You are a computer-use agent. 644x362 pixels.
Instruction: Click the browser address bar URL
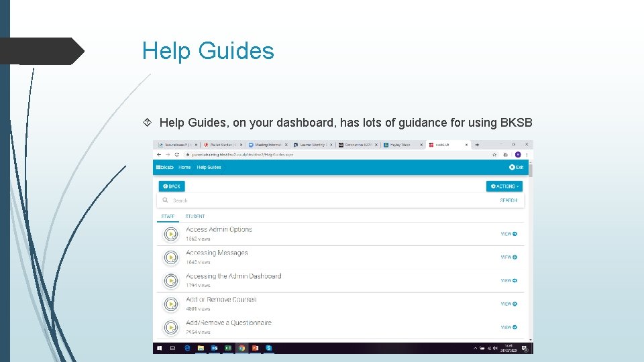(x=242, y=155)
